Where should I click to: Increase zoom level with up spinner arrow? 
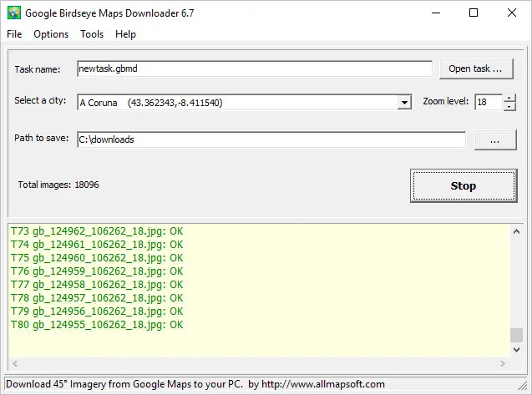[x=509, y=98]
